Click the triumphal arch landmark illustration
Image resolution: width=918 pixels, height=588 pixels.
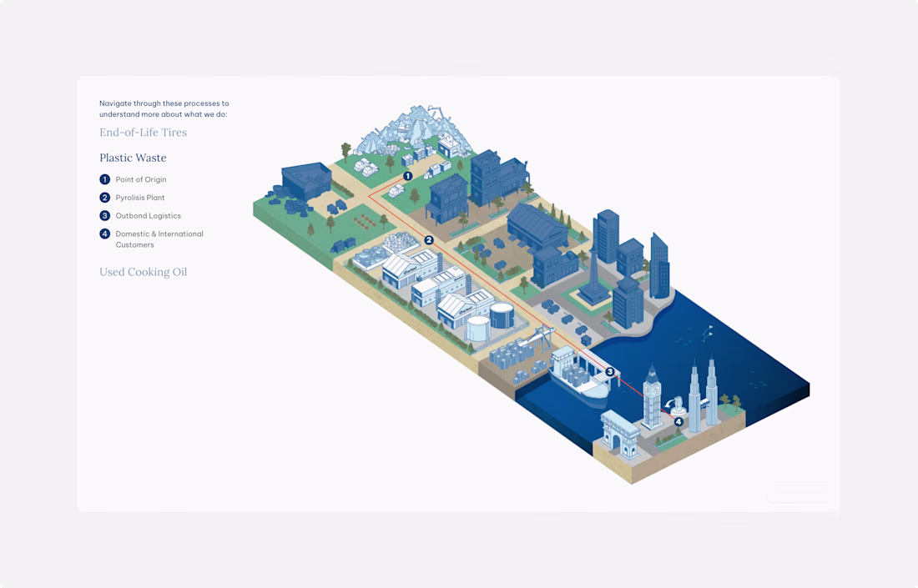(620, 435)
